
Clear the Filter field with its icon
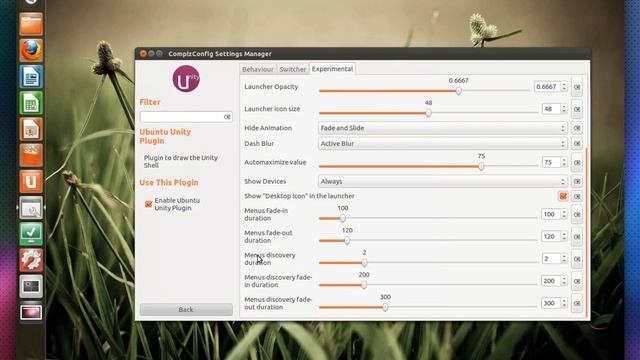[227, 117]
